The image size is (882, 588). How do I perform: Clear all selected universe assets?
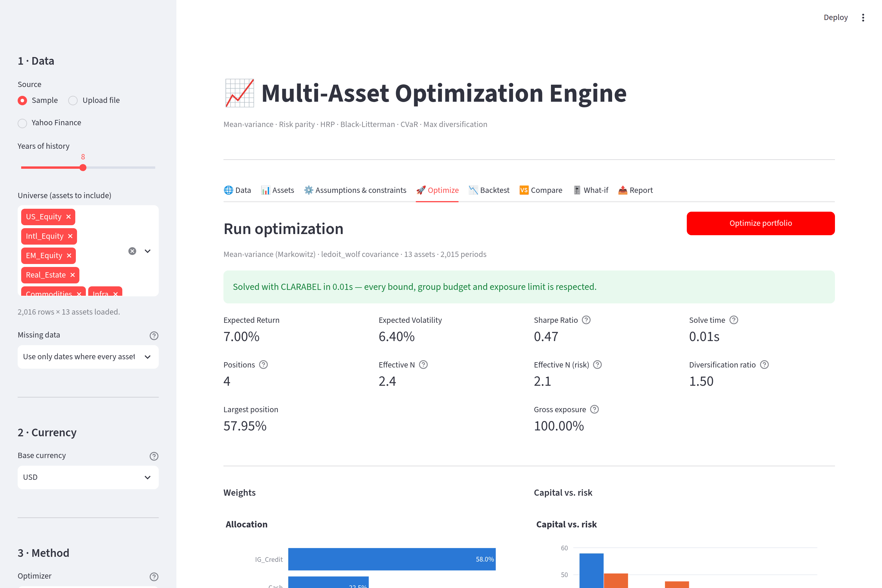tap(132, 251)
